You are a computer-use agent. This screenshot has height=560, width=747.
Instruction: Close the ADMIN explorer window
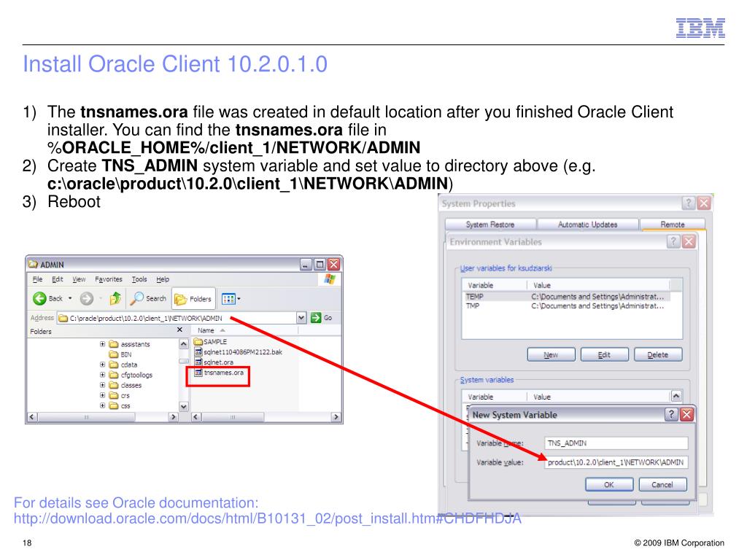(x=334, y=264)
